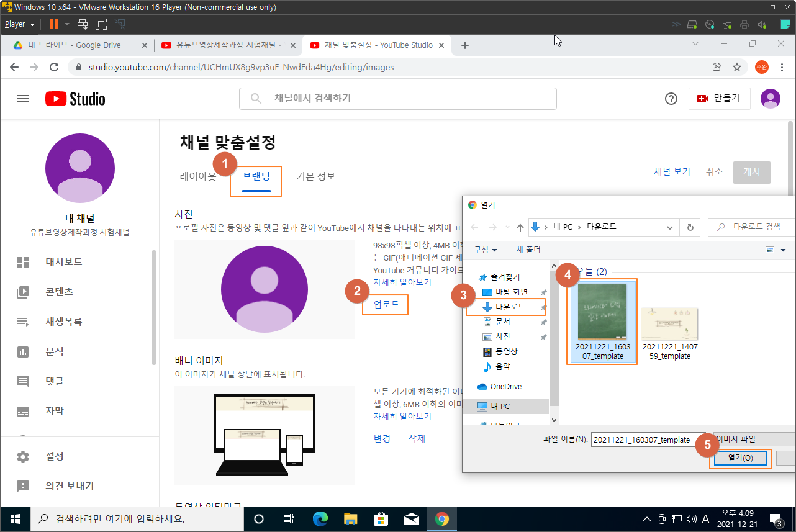Focus the 채널에서 검색하기 search field
Screen dimensions: 796x532
point(398,98)
